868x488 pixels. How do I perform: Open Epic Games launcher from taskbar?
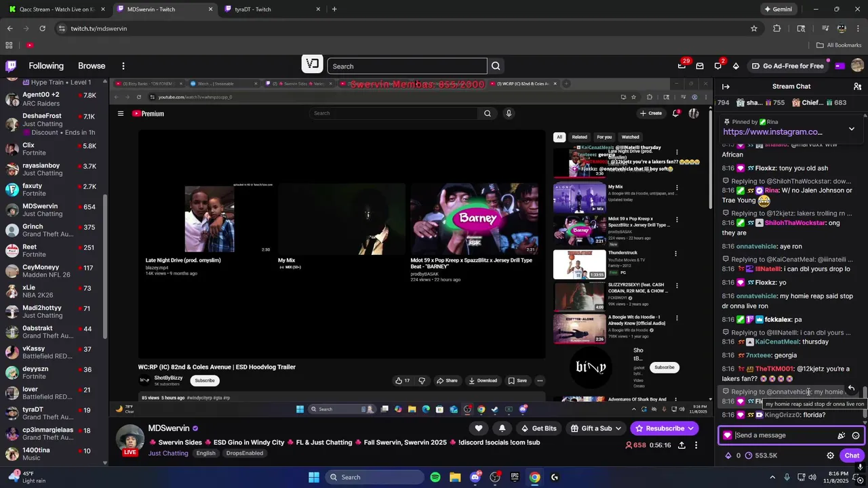click(x=515, y=477)
